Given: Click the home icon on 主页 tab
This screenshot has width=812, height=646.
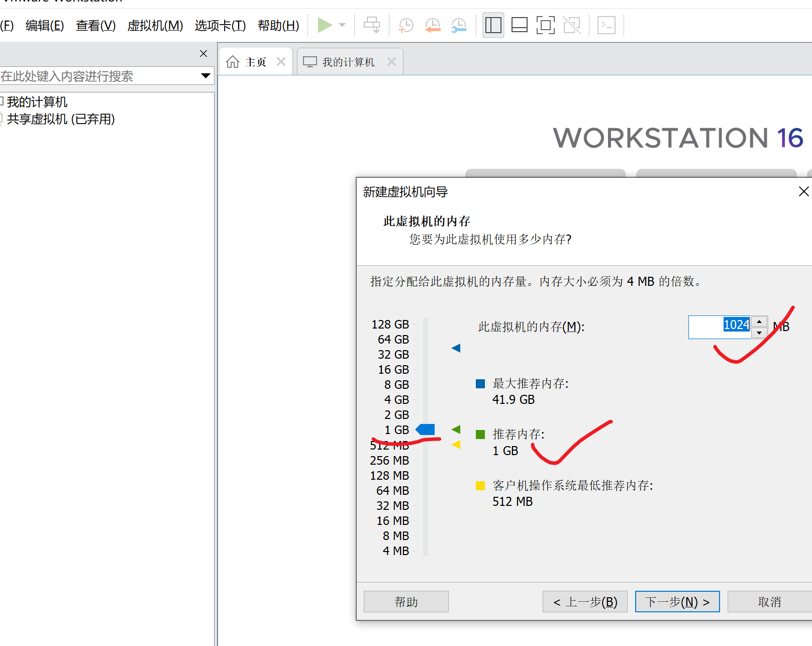Looking at the screenshot, I should coord(233,62).
